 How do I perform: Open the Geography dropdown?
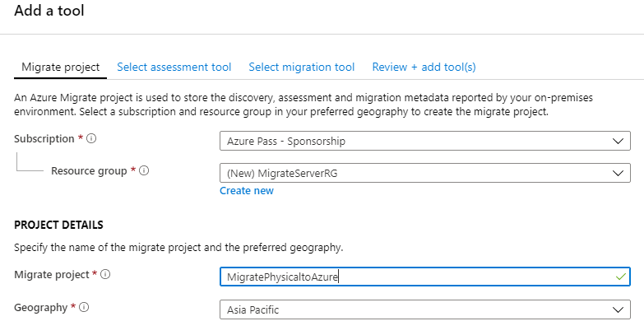pos(425,309)
